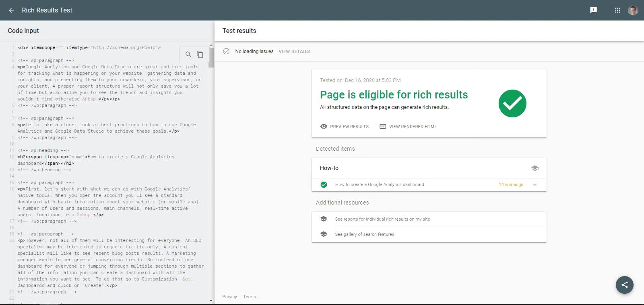This screenshot has width=644, height=305.
Task: Click the 14 warnings label
Action: [x=511, y=185]
